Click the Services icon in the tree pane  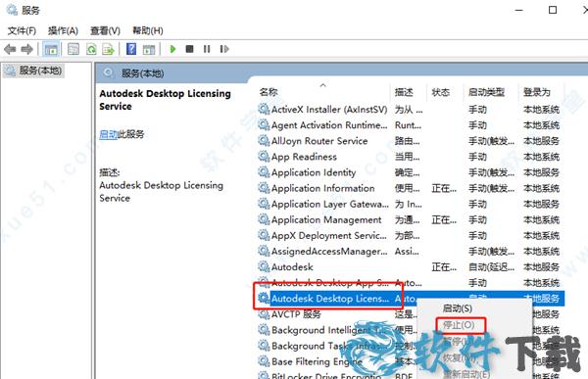[x=10, y=71]
